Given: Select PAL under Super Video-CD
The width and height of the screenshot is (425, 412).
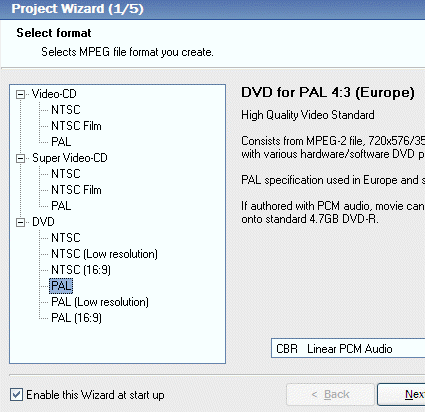Looking at the screenshot, I should tap(61, 206).
